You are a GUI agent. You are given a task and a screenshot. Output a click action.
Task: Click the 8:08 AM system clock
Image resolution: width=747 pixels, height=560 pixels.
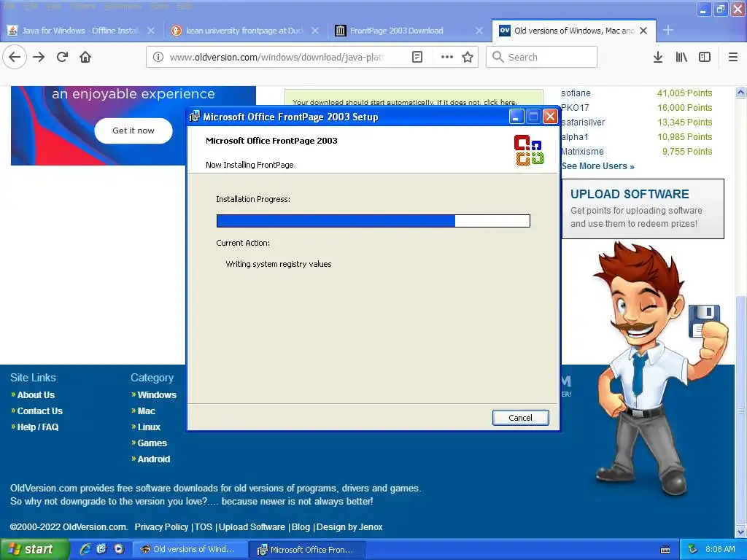[720, 549]
